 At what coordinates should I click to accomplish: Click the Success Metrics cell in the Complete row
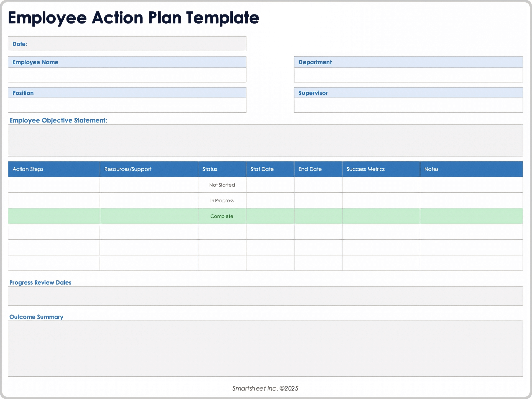381,216
